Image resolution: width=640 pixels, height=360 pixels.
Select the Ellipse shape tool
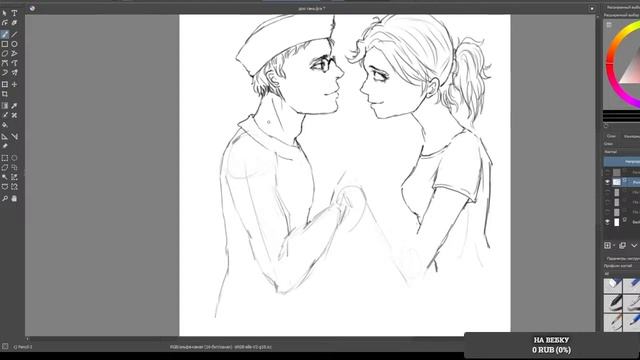14,44
